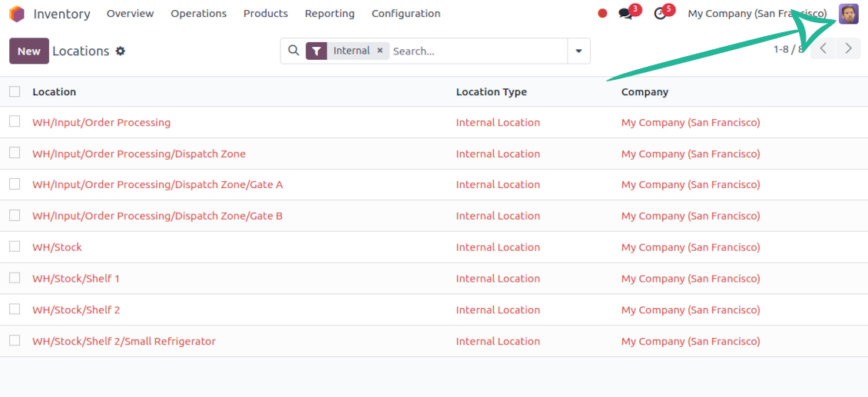Screen dimensions: 868x397
Task: Open the Configuration menu
Action: [x=406, y=14]
